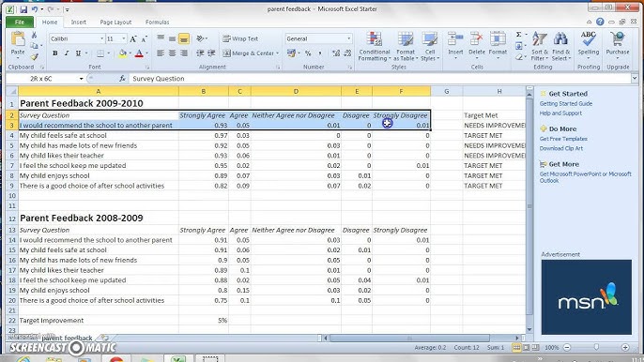Open the Formulas ribbon tab
The image size is (644, 362).
point(157,23)
